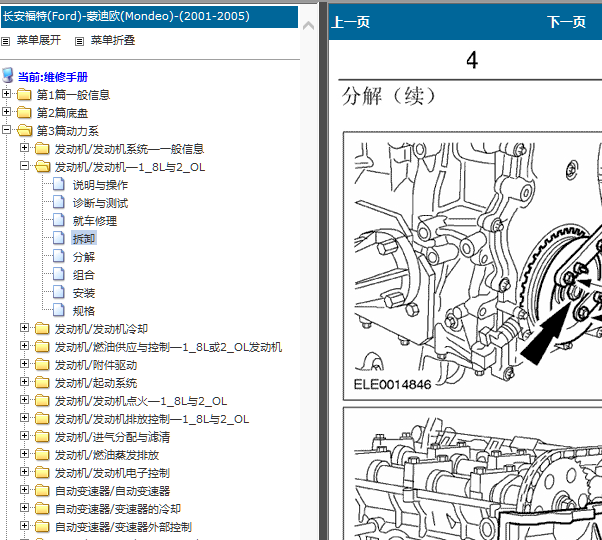Expand 发动机/发动机排放控制 node
The width and height of the screenshot is (602, 540).
coord(24,418)
